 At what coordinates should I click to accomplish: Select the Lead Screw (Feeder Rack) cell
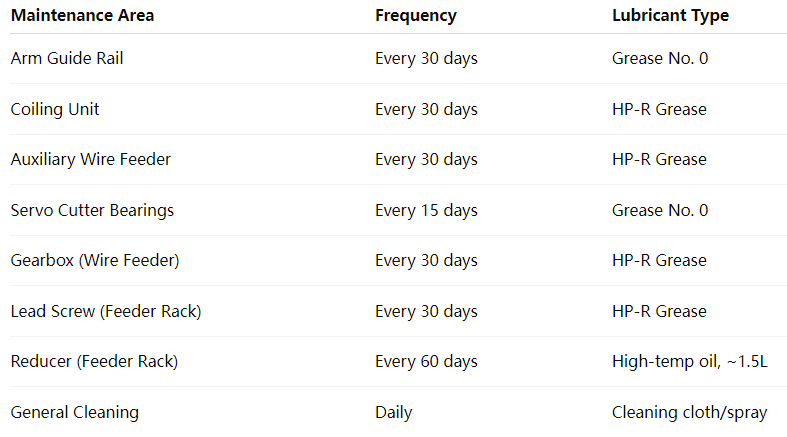click(106, 312)
